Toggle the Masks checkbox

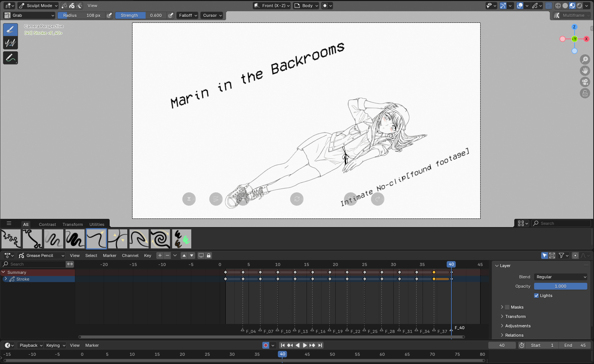(507, 307)
